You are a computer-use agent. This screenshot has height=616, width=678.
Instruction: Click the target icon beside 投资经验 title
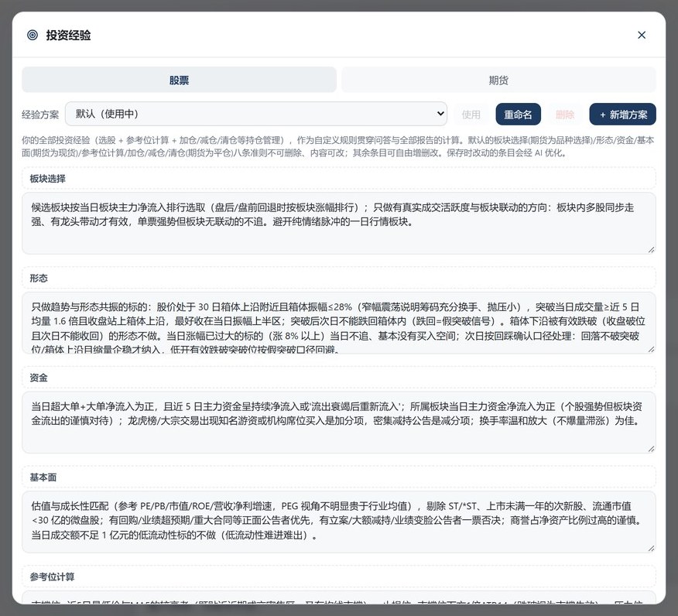tap(33, 35)
